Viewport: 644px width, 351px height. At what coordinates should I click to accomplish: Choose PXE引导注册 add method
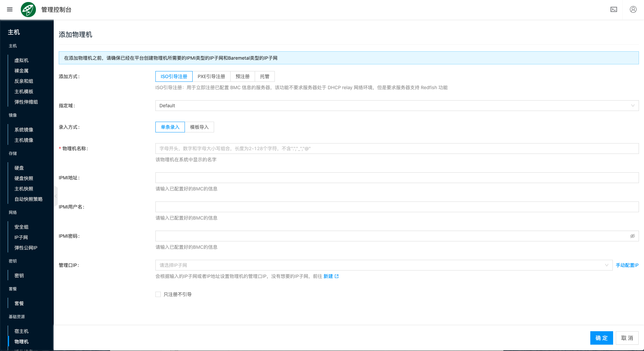(x=211, y=76)
